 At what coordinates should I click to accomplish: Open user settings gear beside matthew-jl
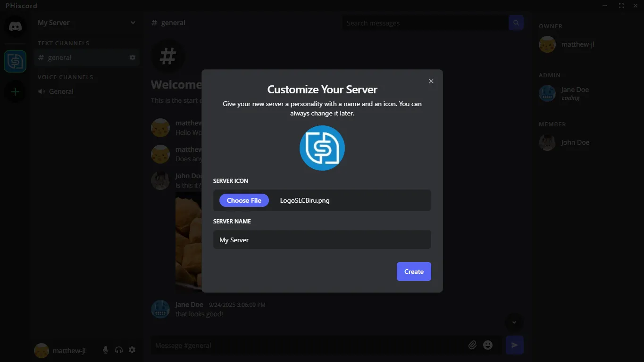[132, 350]
